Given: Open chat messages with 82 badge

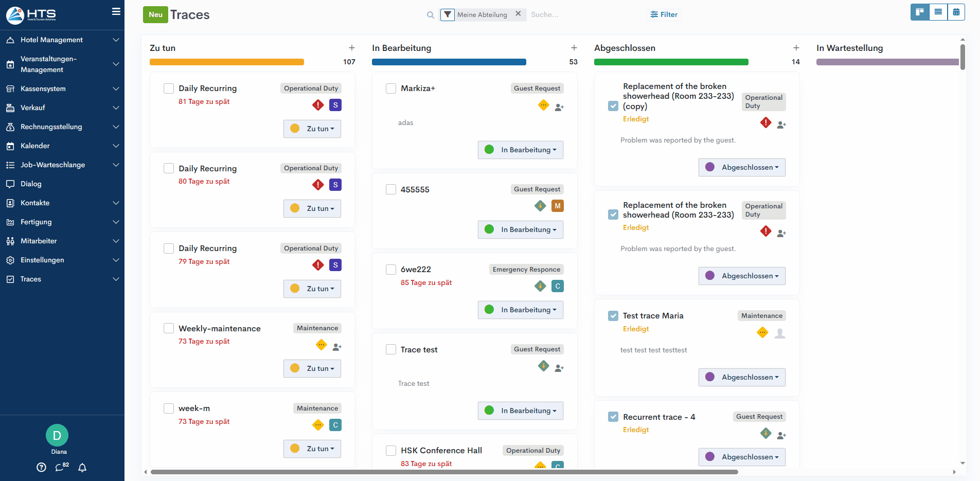Looking at the screenshot, I should (x=61, y=467).
